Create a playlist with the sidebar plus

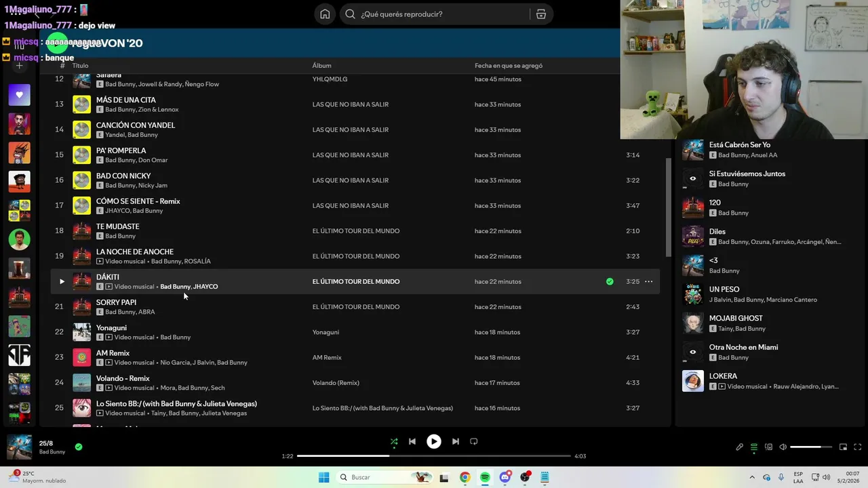click(x=19, y=66)
